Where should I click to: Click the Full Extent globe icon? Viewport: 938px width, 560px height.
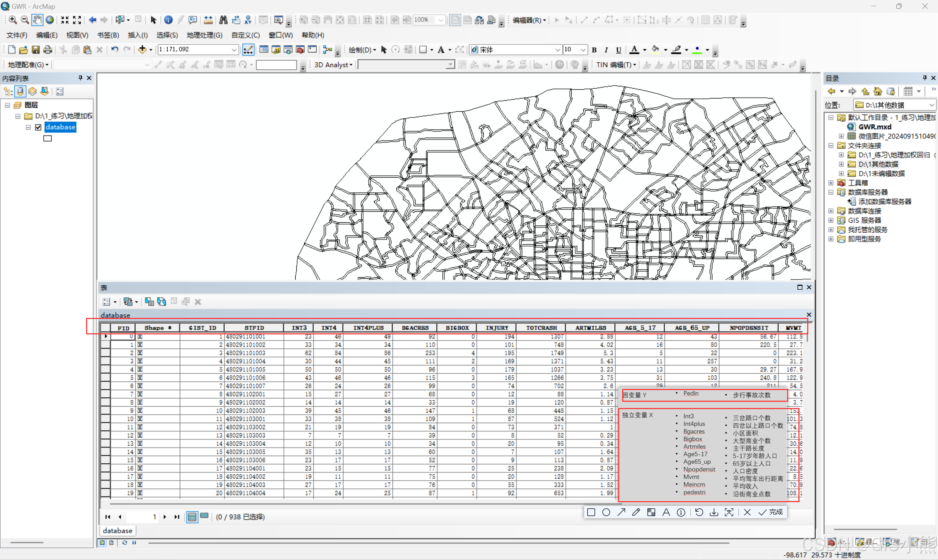click(x=49, y=20)
